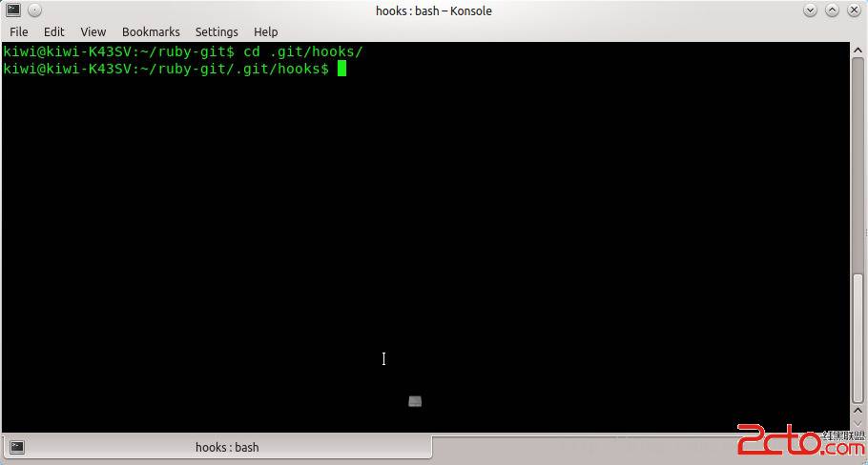Click the green cursor at the prompt
The height and width of the screenshot is (465, 868).
342,69
